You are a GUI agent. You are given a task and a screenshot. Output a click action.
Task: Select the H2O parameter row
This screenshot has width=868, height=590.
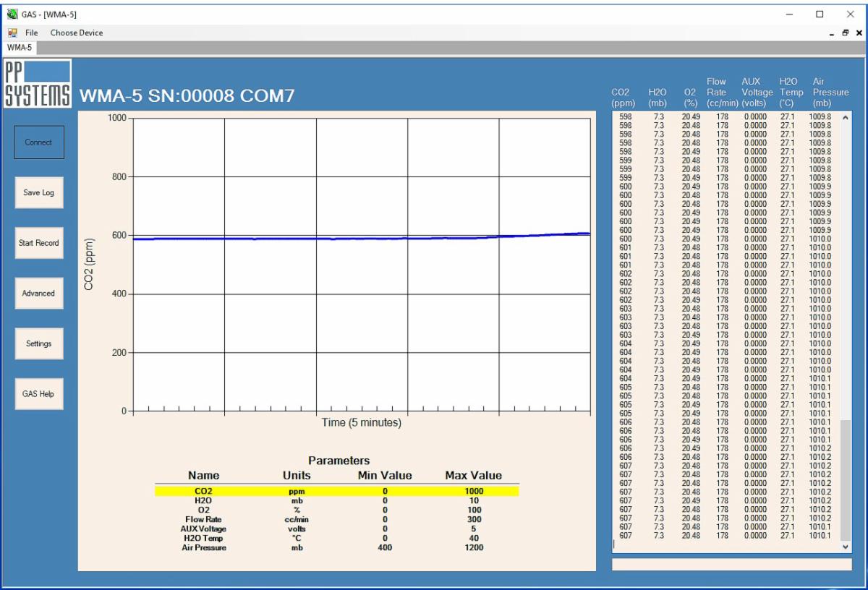(337, 500)
